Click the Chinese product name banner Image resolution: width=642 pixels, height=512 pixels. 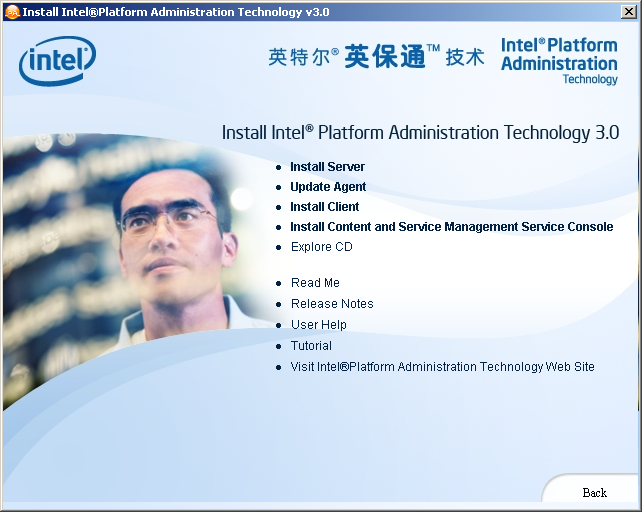click(x=376, y=56)
